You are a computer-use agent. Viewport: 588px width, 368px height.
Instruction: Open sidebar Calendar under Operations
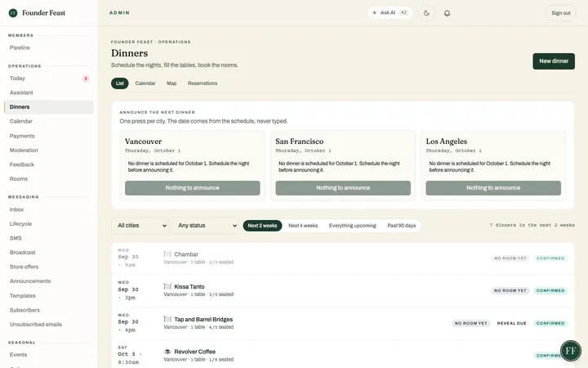click(x=49, y=121)
